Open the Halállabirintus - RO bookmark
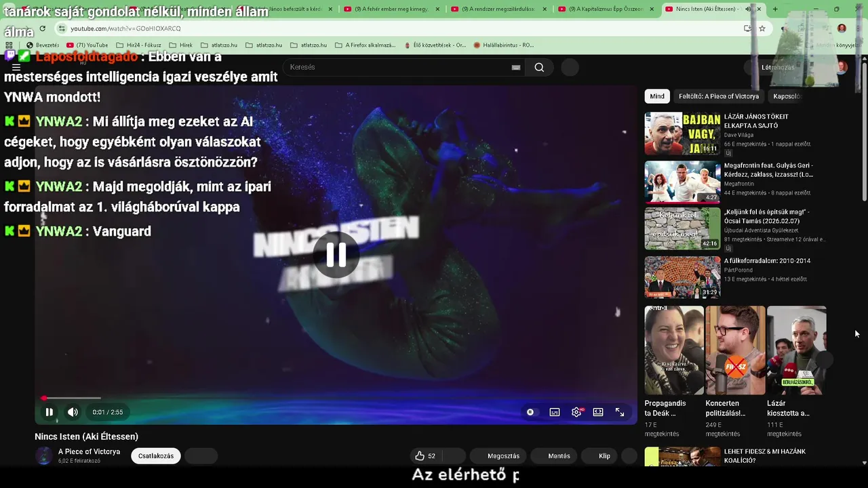The image size is (868, 488). 504,45
